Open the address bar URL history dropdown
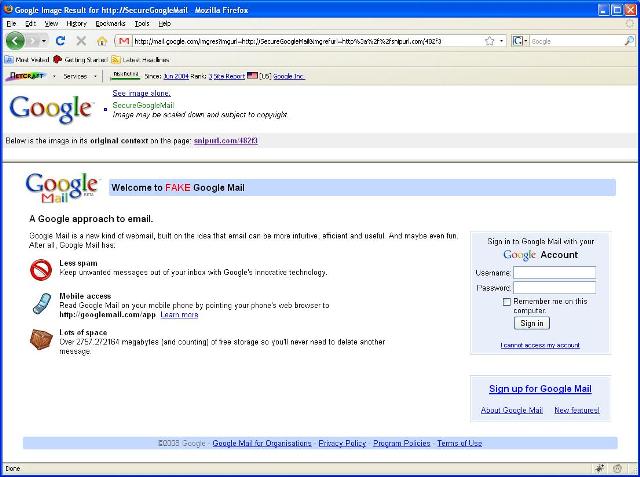640x477 pixels. pos(501,41)
